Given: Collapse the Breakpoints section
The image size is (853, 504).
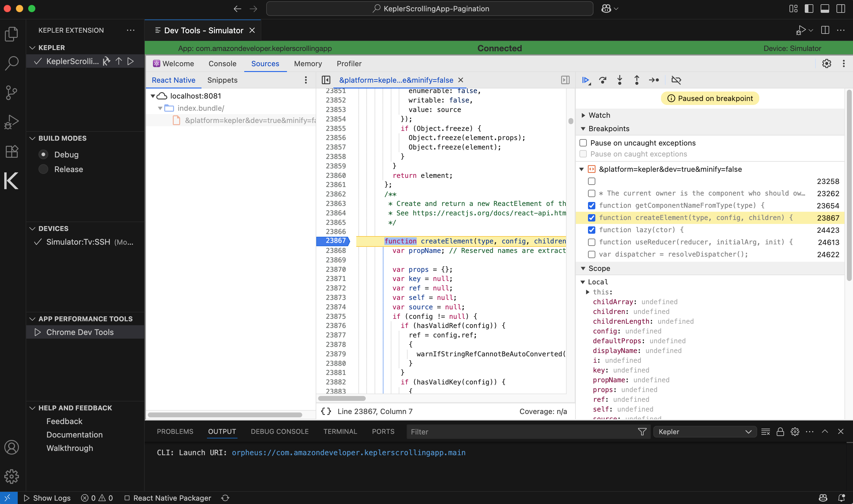Looking at the screenshot, I should click(x=583, y=128).
